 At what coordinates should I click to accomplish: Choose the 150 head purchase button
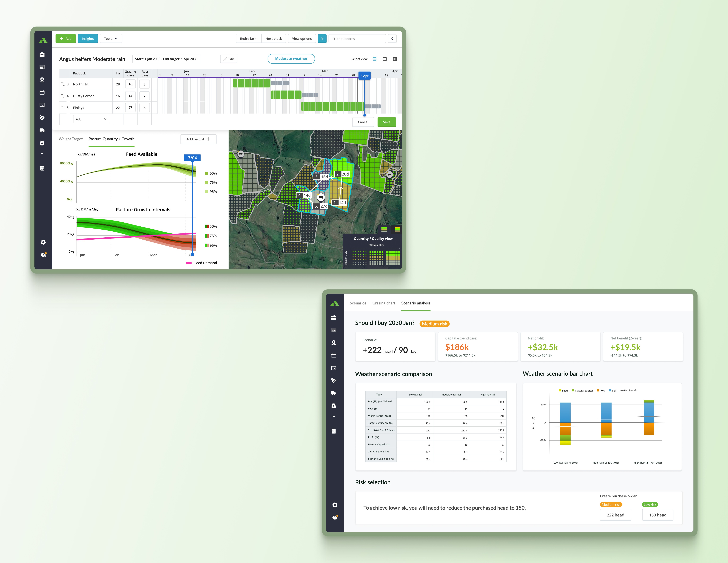(657, 515)
